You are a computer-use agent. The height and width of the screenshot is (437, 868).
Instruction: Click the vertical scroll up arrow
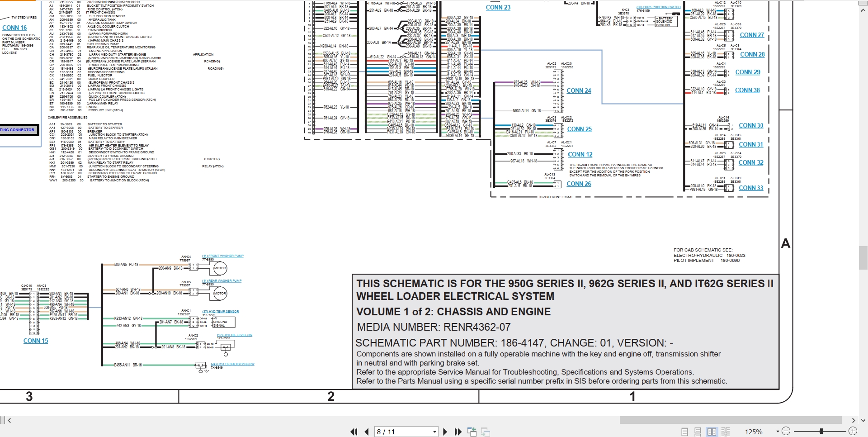(x=863, y=11)
